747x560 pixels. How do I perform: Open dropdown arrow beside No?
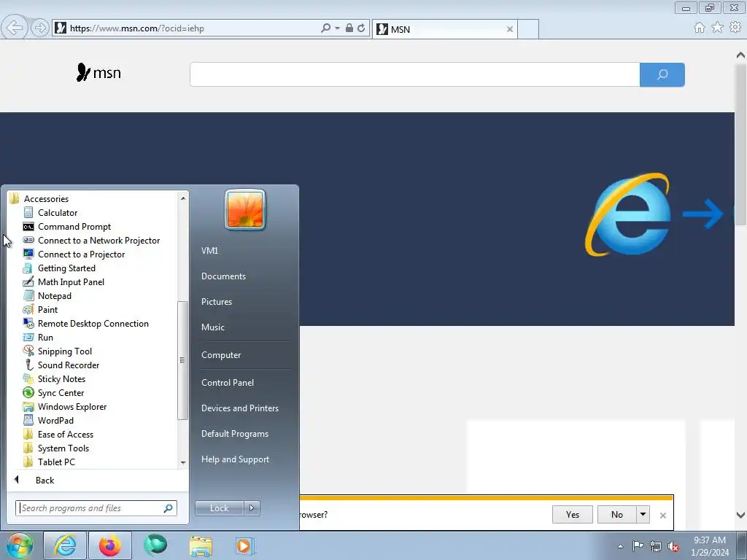coord(643,514)
